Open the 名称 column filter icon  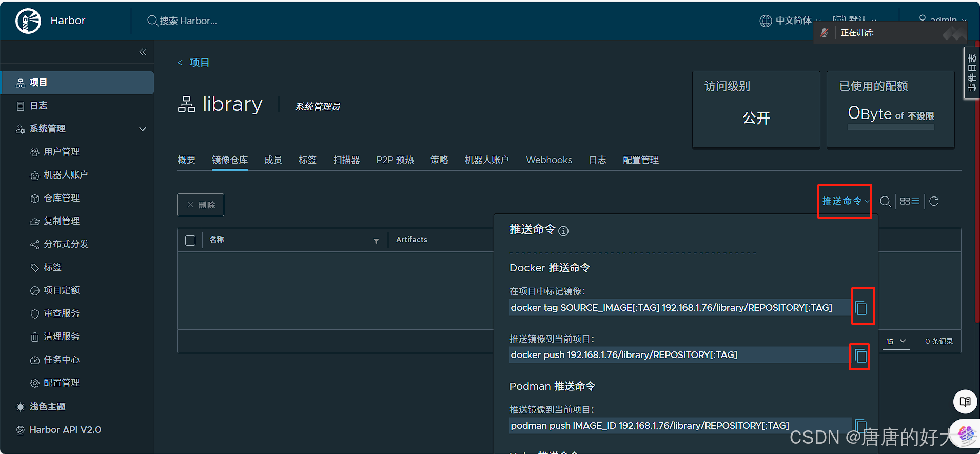coord(376,241)
